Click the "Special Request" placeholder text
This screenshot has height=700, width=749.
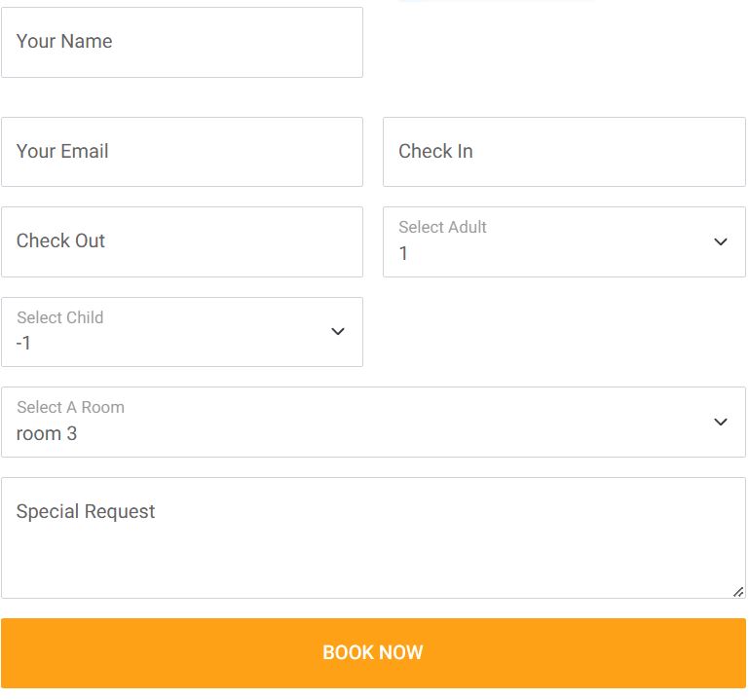coord(86,511)
